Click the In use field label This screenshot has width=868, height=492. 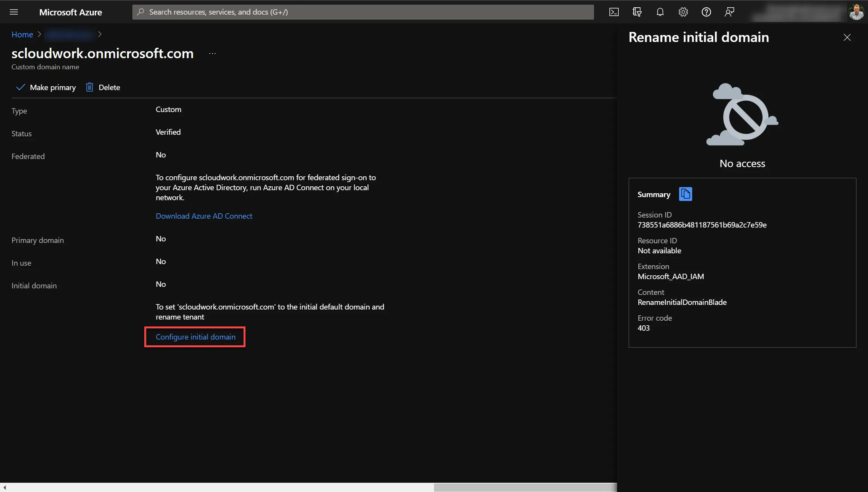tap(21, 263)
